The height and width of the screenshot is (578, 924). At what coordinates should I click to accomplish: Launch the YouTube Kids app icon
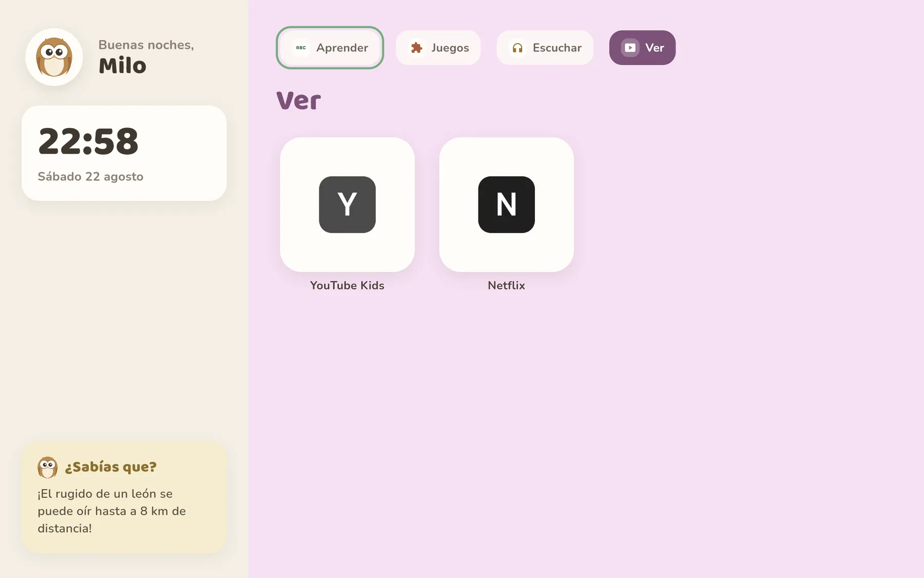click(x=347, y=204)
